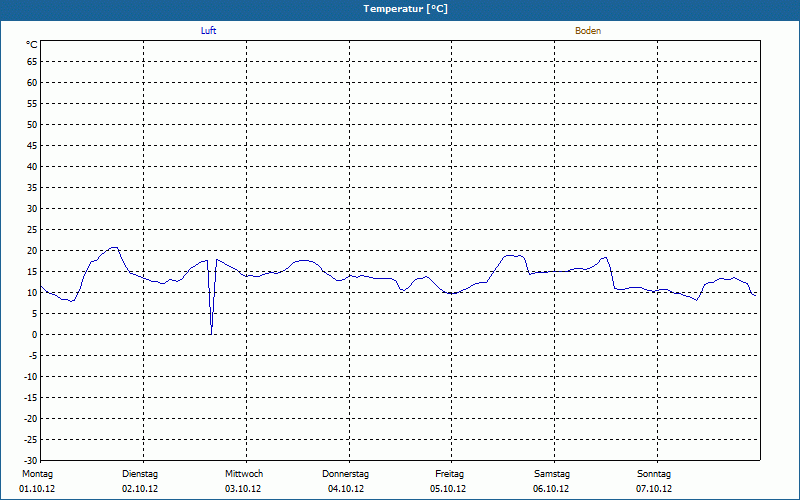
Task: Click the Temperatur [°C] title bar
Action: 400,9
